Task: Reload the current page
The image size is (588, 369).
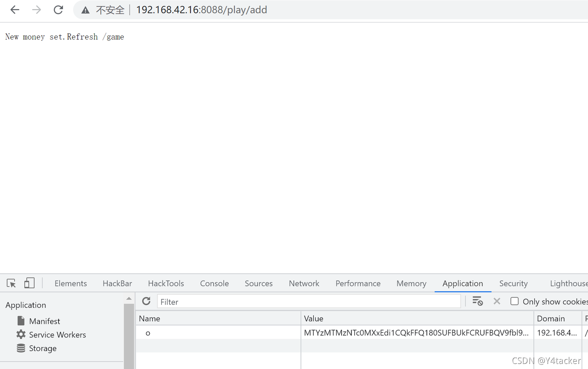Action: coord(58,10)
